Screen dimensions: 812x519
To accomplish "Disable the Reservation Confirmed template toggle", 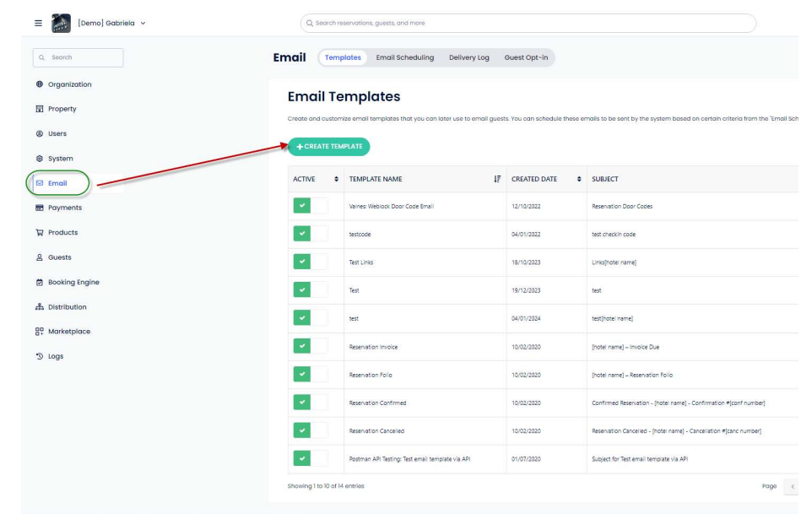I will [x=310, y=403].
